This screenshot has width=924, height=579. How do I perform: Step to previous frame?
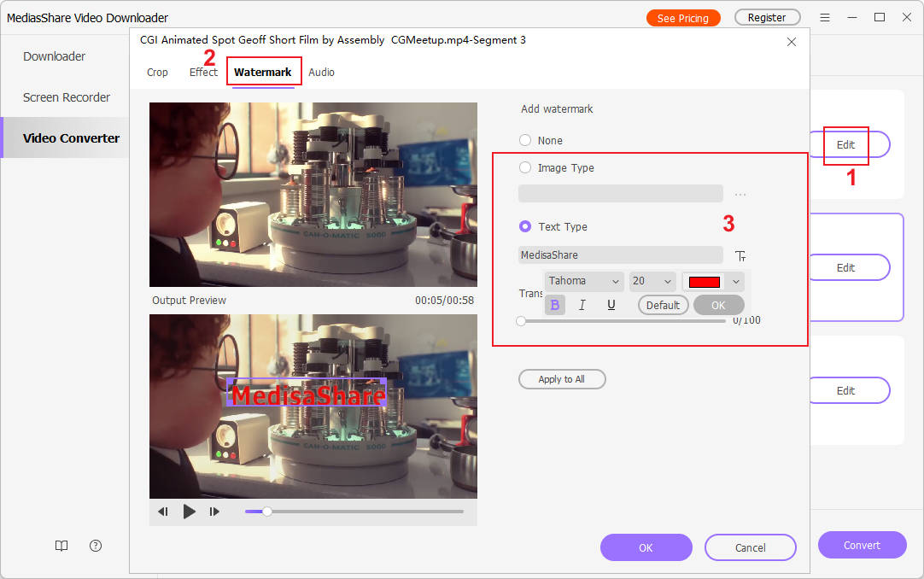pyautogui.click(x=163, y=512)
